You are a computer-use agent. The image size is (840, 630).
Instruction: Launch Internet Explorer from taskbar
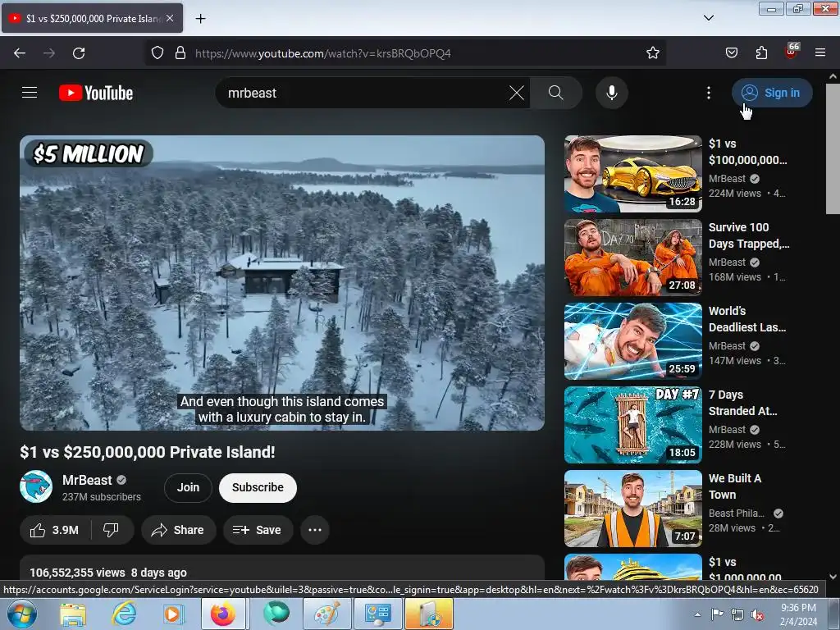click(x=124, y=614)
